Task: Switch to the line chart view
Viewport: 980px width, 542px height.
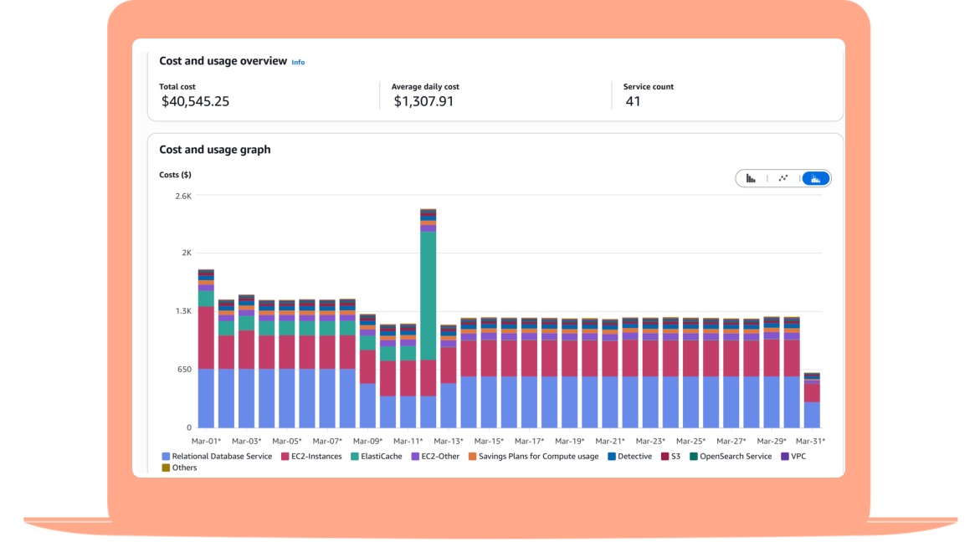Action: click(x=783, y=178)
